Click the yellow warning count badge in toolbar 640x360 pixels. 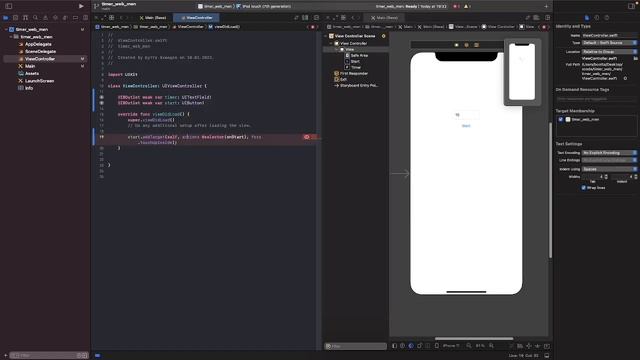[x=467, y=6]
